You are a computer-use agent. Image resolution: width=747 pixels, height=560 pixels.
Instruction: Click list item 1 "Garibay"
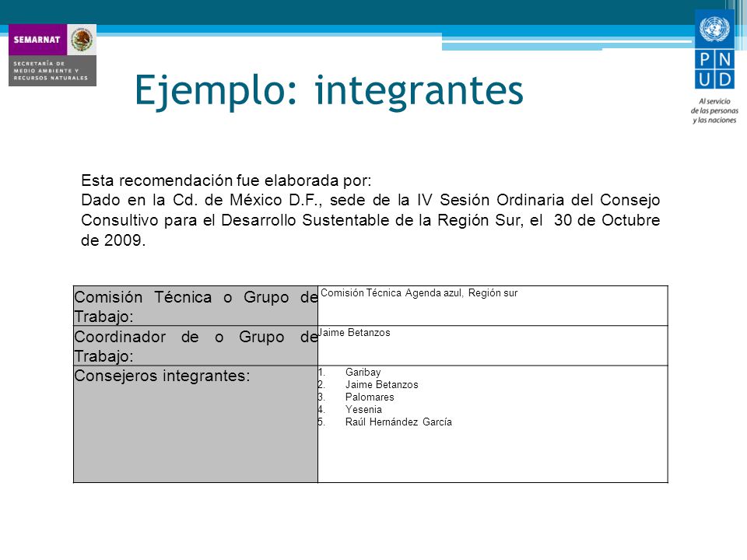coord(363,372)
